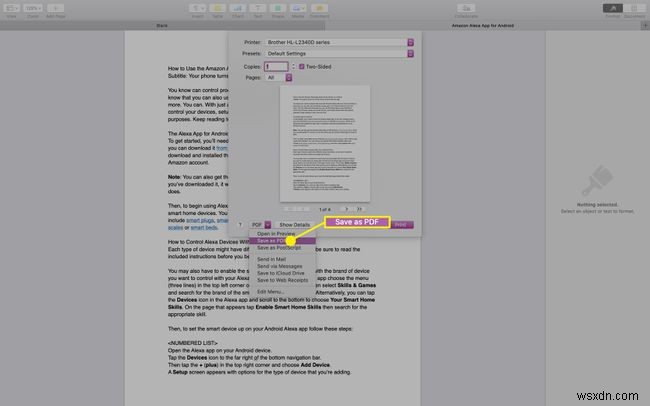Click the Chart toolbar icon
Screen dimensions: 650x406
(x=238, y=8)
